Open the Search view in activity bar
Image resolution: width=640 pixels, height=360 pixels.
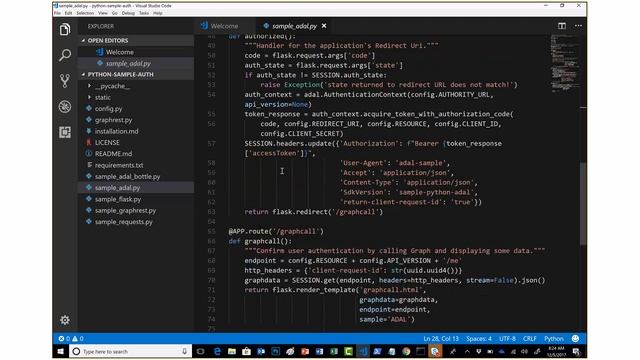[65, 55]
